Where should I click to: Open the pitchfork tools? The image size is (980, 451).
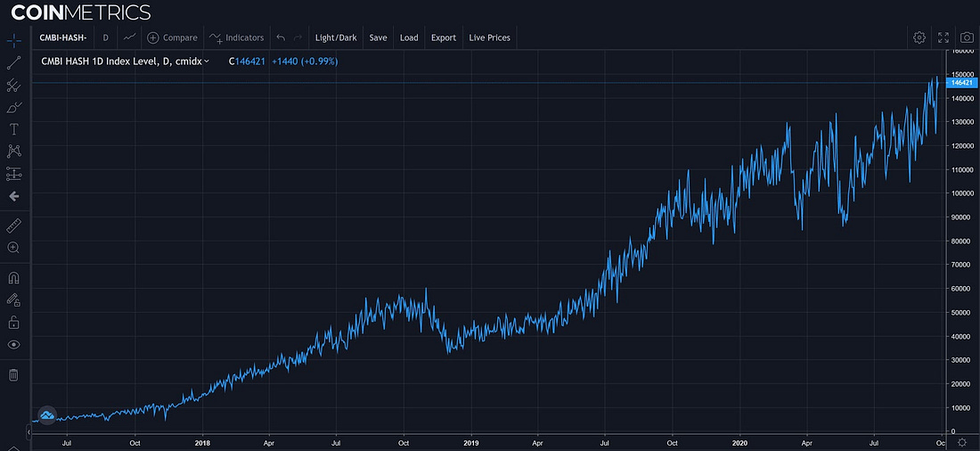13,85
